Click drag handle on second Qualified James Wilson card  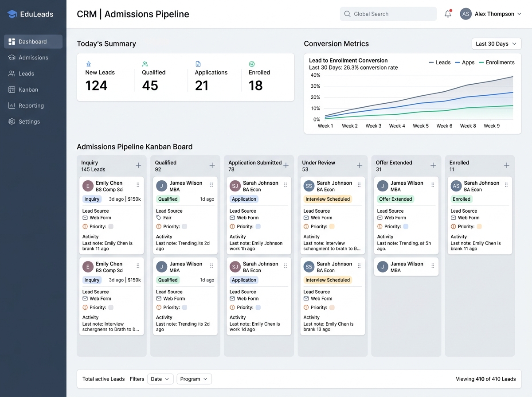point(211,266)
